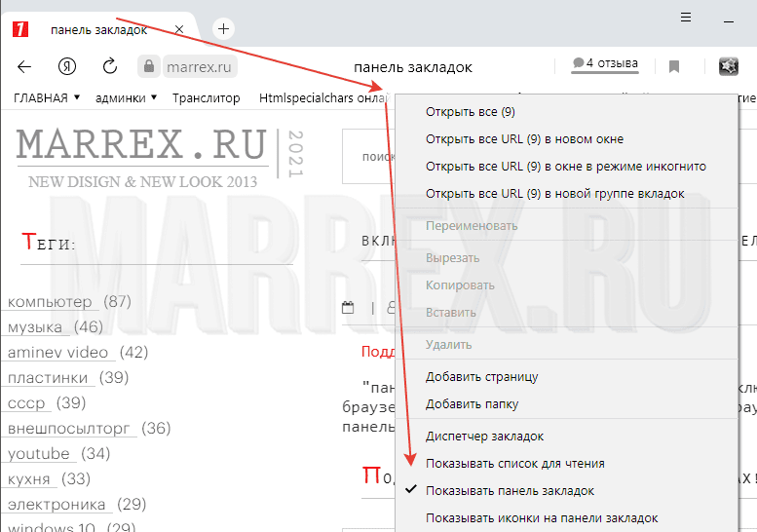Open the 'внешпосылторг' tag
Image resolution: width=757 pixels, height=532 pixels.
(68, 428)
